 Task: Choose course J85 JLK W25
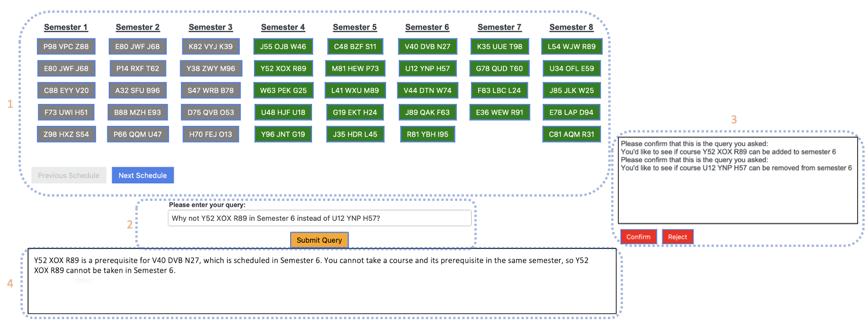click(572, 90)
